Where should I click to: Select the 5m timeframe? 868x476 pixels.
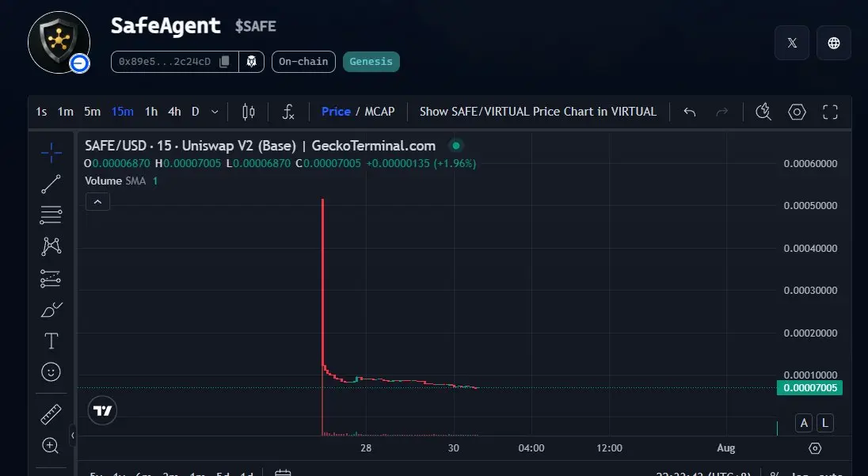[x=93, y=112]
